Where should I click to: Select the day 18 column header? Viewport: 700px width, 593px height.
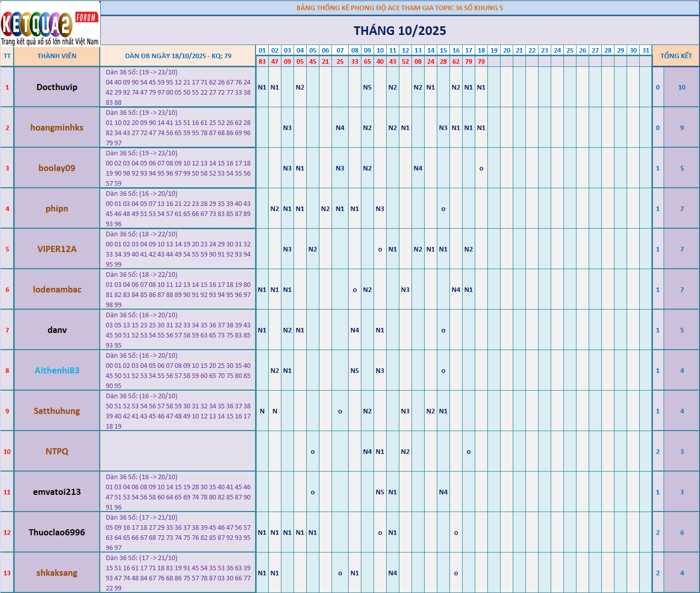click(481, 51)
